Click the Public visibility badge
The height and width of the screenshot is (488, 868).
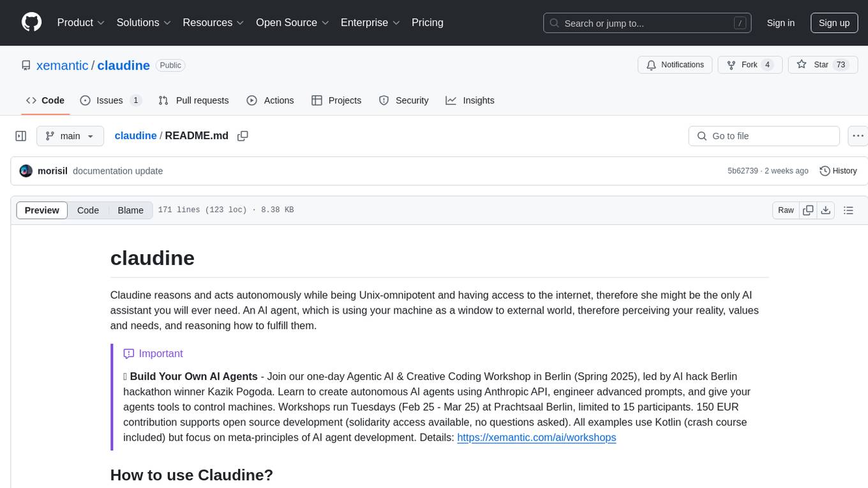pyautogui.click(x=170, y=65)
